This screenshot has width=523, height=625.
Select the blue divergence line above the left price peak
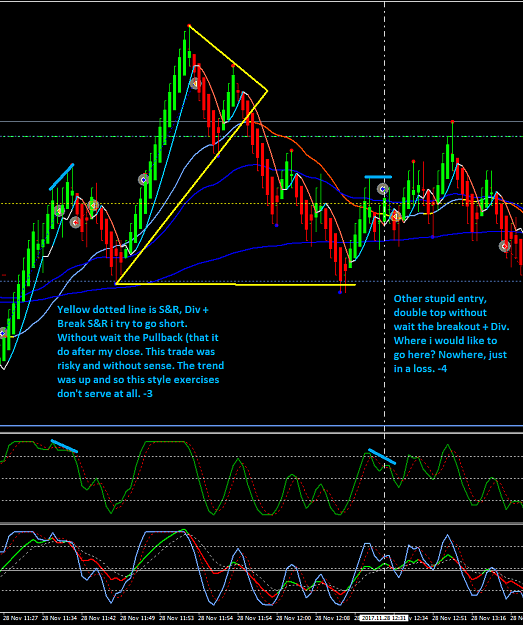(62, 177)
